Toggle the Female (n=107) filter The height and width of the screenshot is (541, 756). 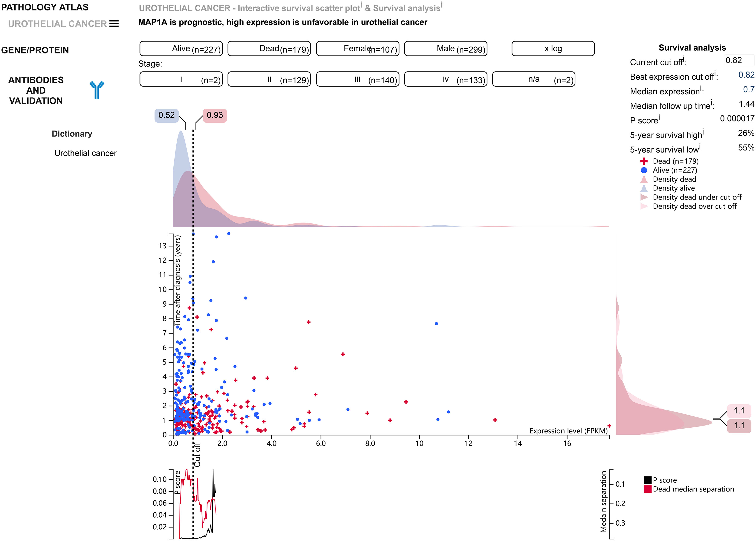tap(357, 49)
